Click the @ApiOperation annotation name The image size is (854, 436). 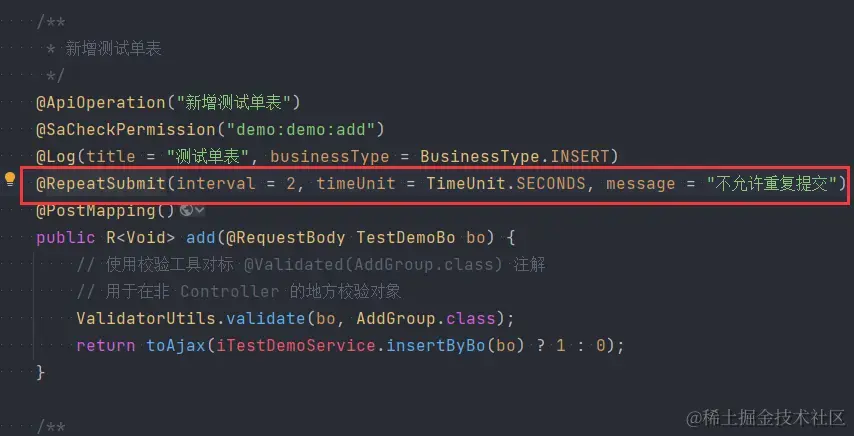101,102
